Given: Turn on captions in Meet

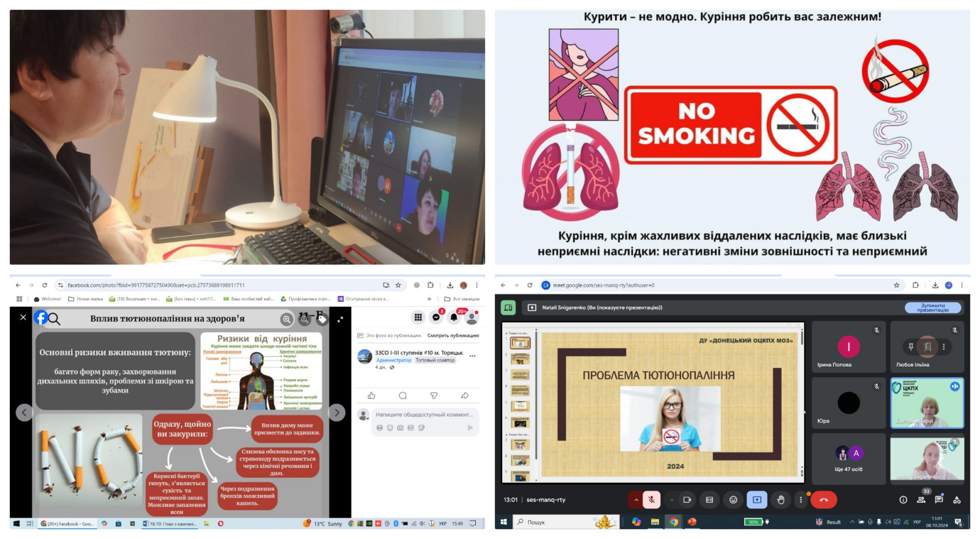Looking at the screenshot, I should tap(709, 500).
